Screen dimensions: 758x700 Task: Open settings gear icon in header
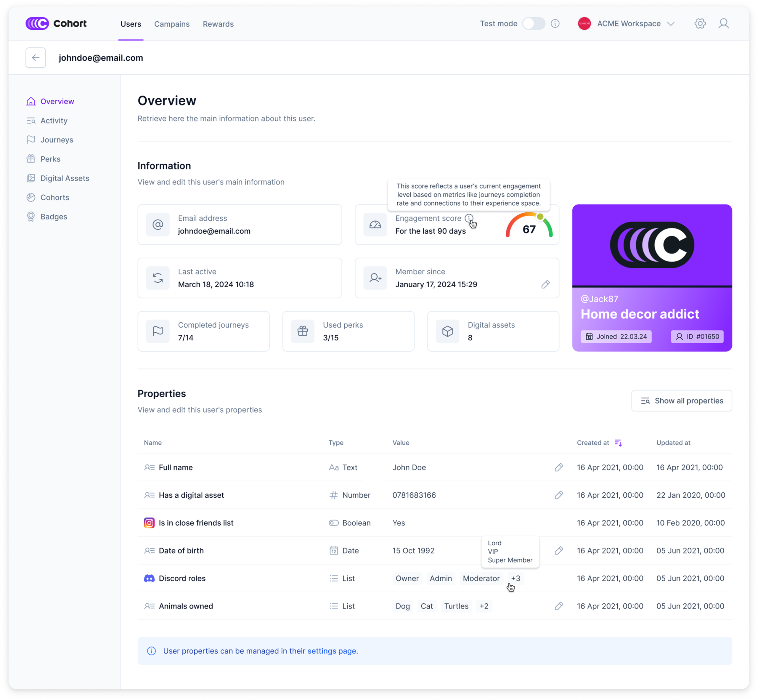point(700,23)
